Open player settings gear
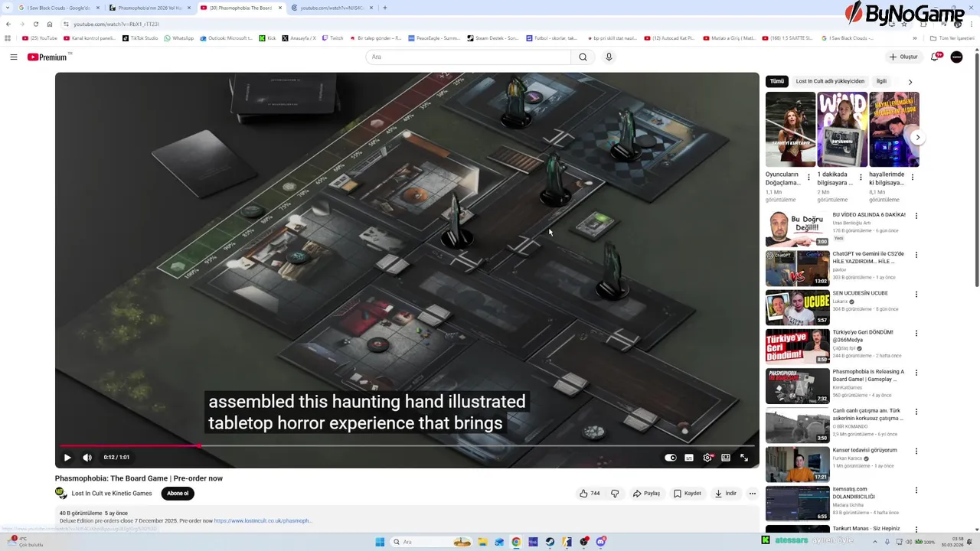980x551 pixels. (x=707, y=458)
